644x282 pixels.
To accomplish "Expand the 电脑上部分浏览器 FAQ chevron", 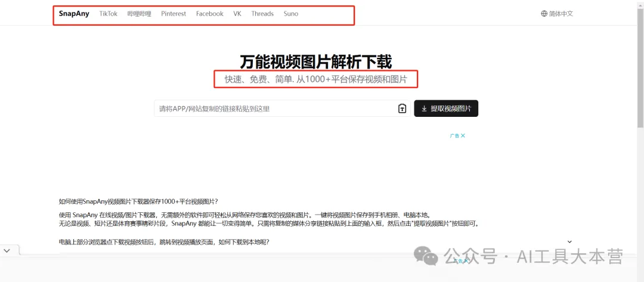I will click(569, 242).
